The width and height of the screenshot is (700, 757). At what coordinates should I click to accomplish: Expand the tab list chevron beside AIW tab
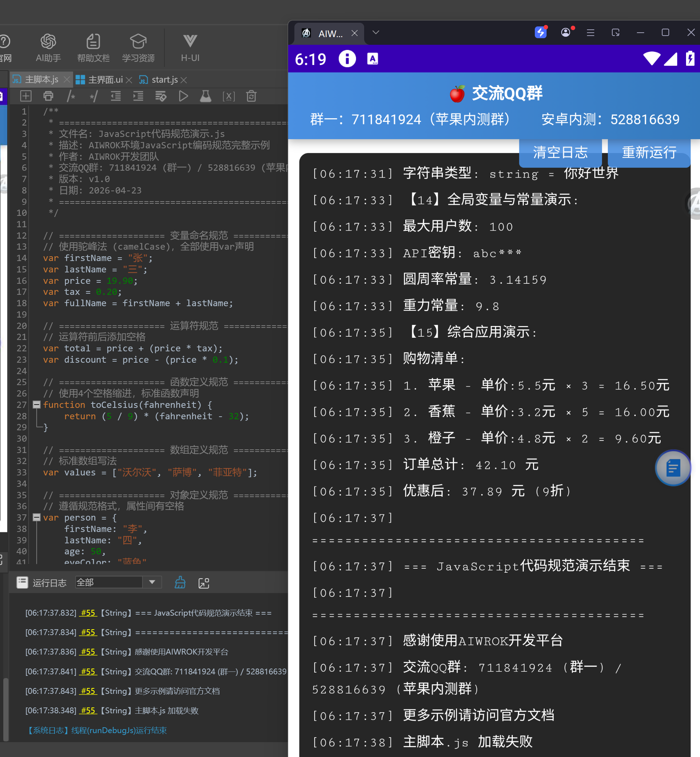(376, 33)
